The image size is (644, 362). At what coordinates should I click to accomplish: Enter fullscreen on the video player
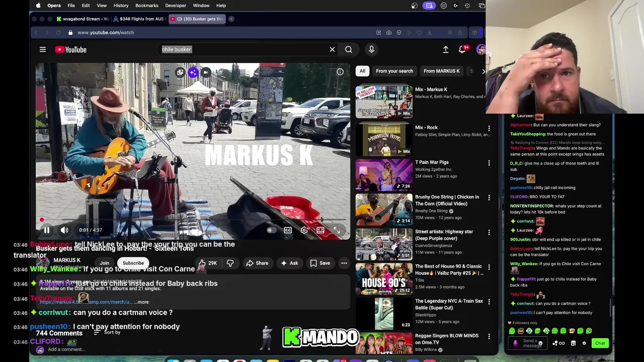click(x=337, y=230)
